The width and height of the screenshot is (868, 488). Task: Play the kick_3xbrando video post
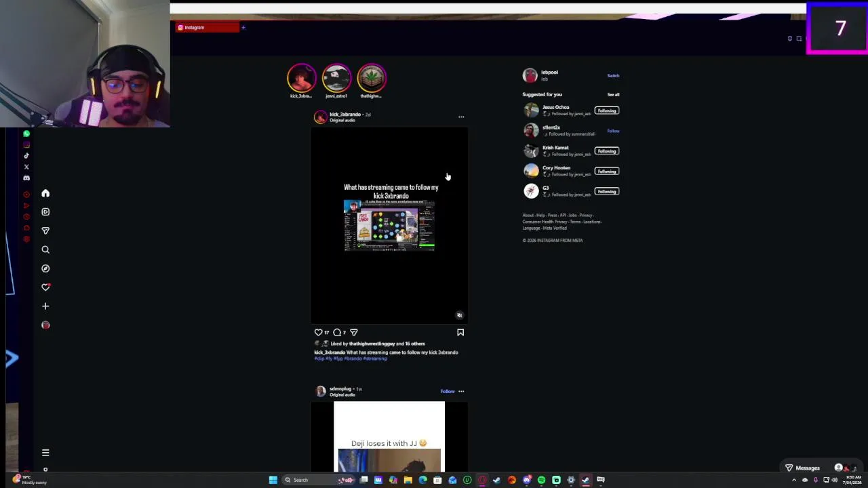(389, 225)
